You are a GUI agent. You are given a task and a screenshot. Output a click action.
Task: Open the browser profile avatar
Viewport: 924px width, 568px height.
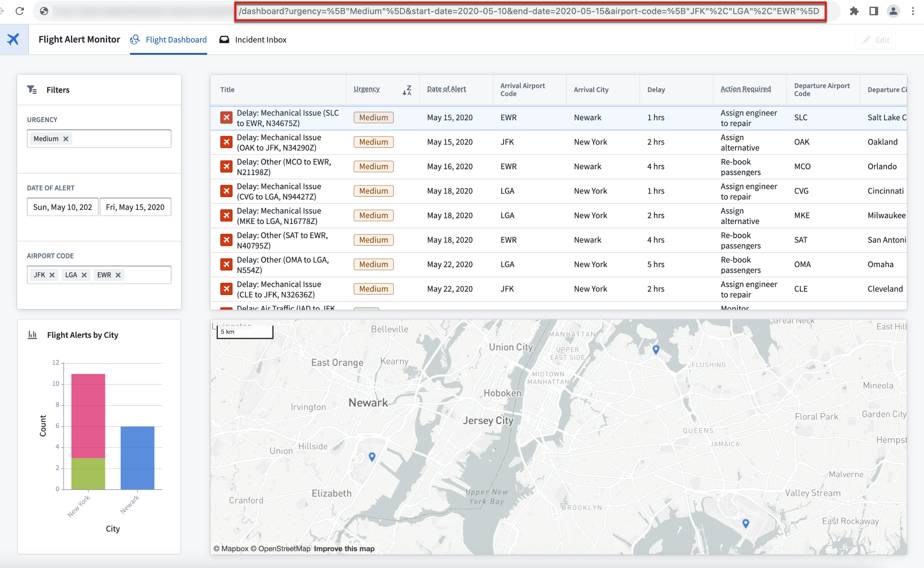(x=893, y=11)
